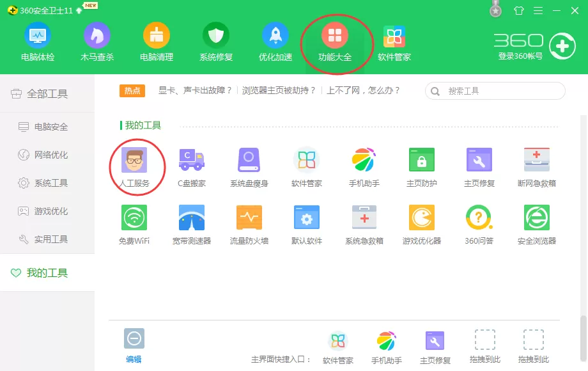This screenshot has width=588, height=371.
Task: Launch the 360问答 tool
Action: [479, 225]
